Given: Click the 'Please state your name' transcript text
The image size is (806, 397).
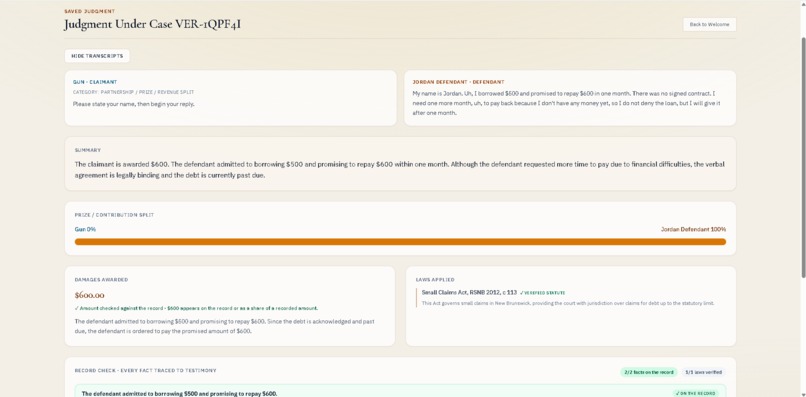Looking at the screenshot, I should [134, 104].
